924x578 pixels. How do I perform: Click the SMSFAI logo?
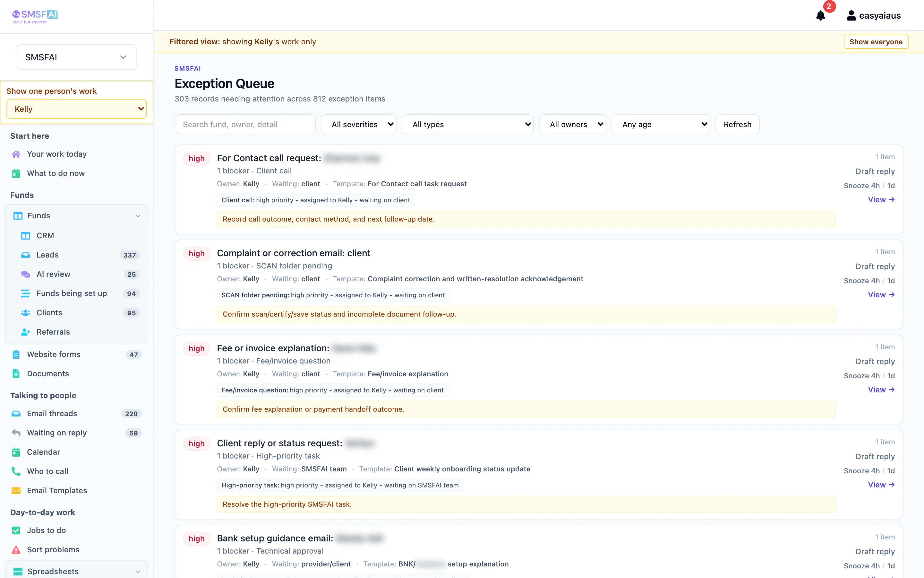[35, 16]
